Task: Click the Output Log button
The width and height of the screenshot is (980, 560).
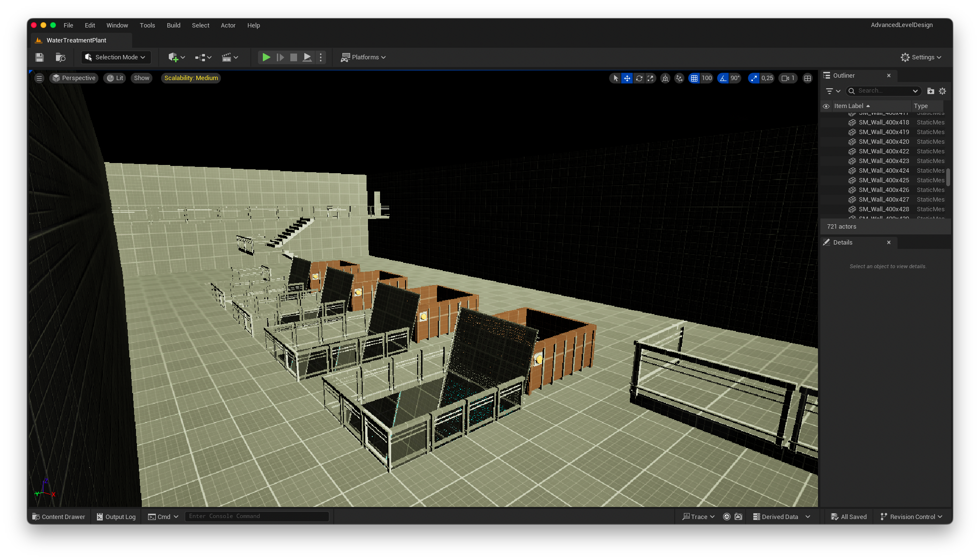Action: click(116, 517)
